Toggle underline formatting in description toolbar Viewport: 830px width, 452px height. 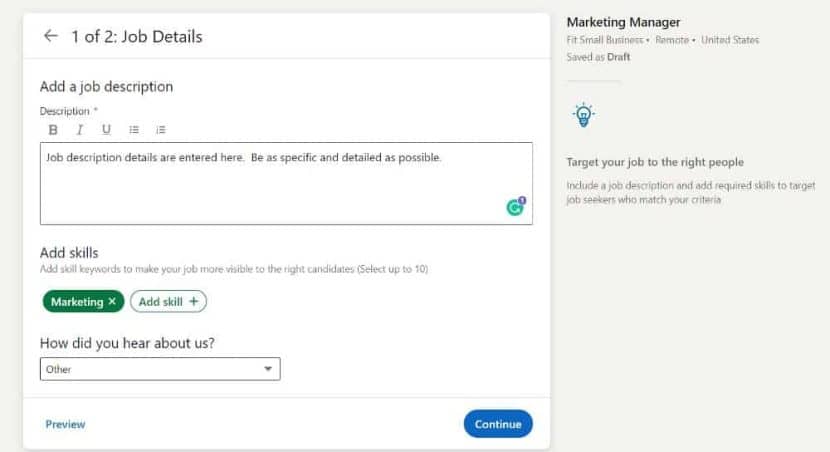106,130
